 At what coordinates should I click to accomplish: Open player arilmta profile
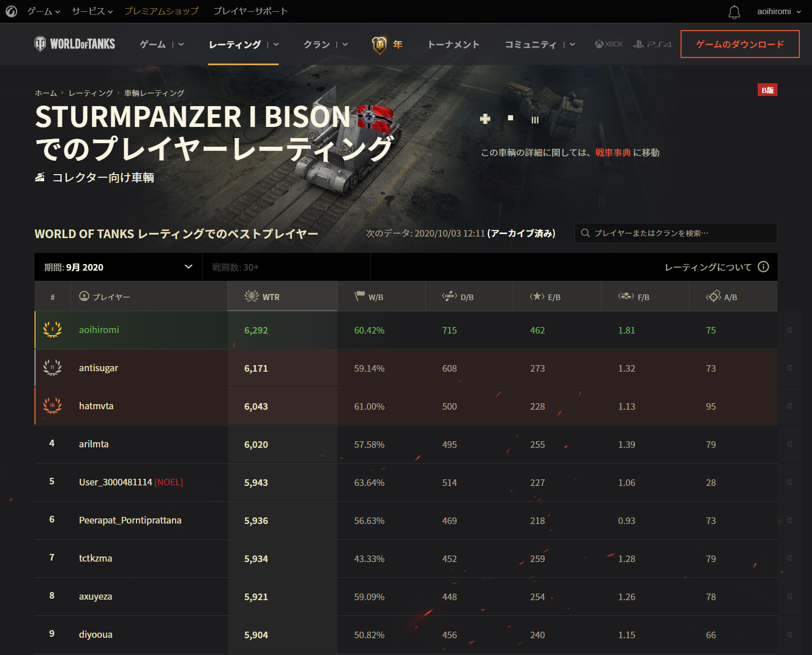[x=94, y=444]
